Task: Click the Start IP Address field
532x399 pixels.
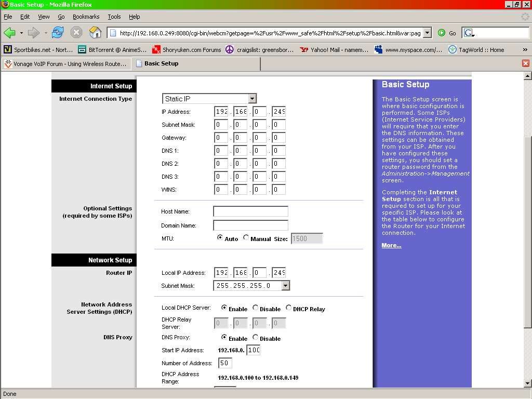Action: 254,350
